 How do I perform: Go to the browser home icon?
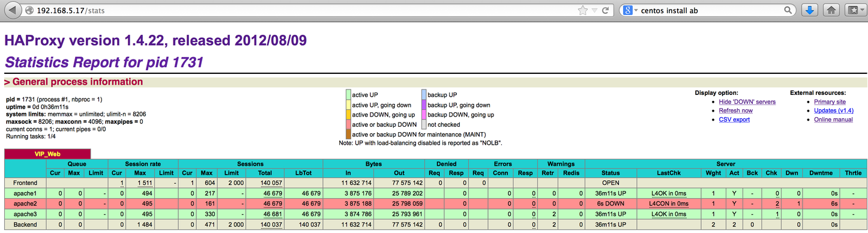(x=831, y=10)
